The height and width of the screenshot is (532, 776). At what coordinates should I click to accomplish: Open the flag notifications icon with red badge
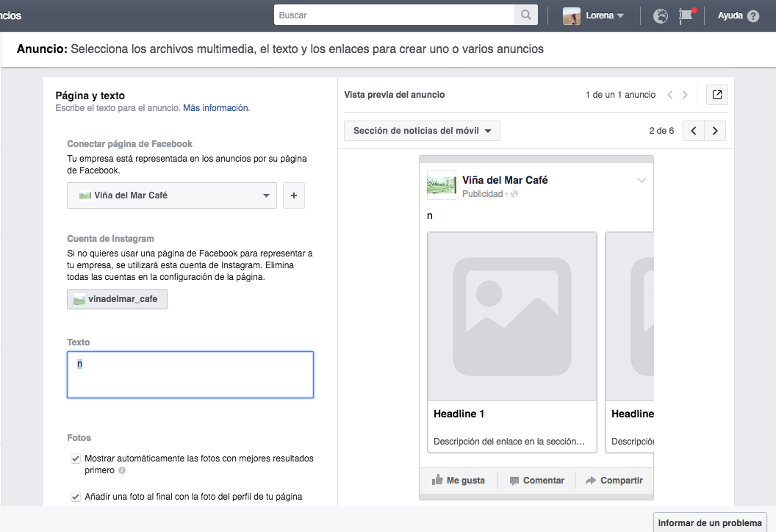click(687, 16)
